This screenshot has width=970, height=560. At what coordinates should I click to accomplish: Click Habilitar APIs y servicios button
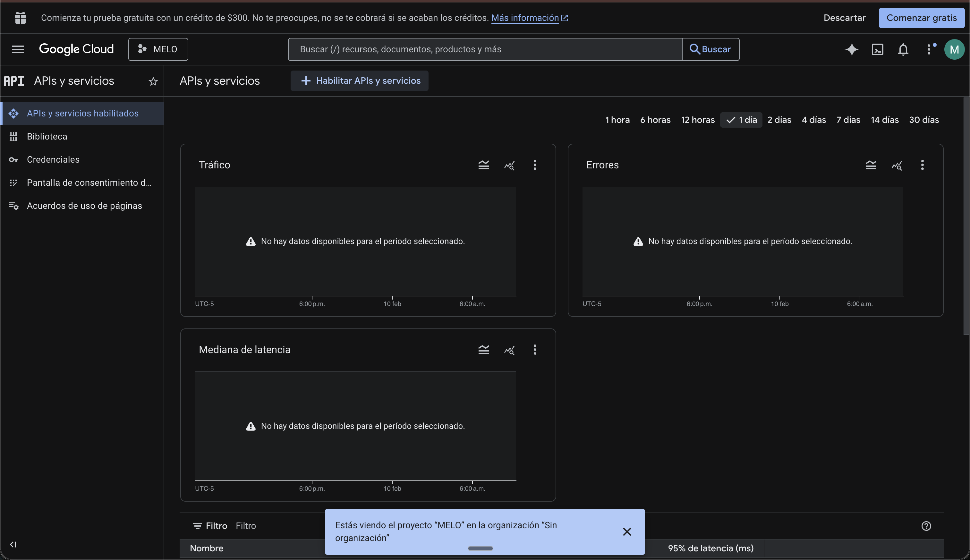click(359, 81)
